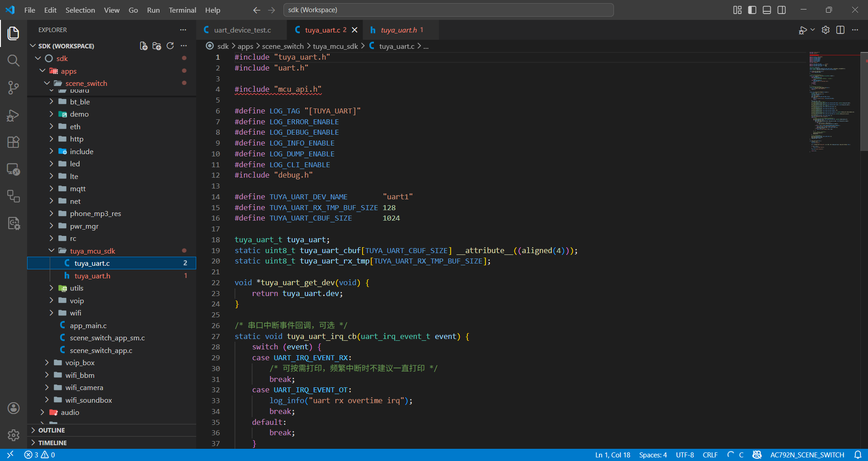Switch to the uart_device_test.c tab
Screen dimensions: 868x461
coord(242,30)
